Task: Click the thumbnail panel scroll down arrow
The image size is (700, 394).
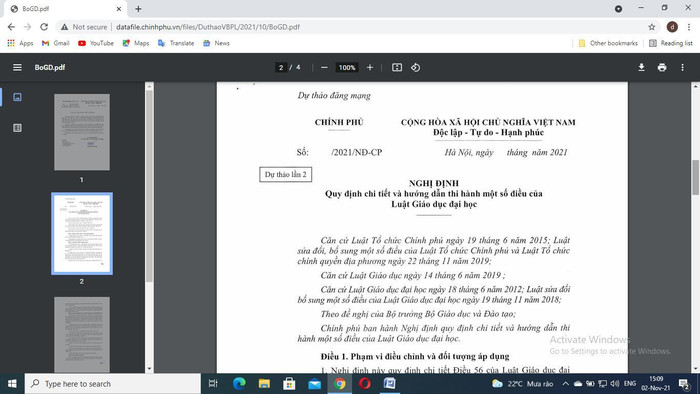Action: coord(150,369)
